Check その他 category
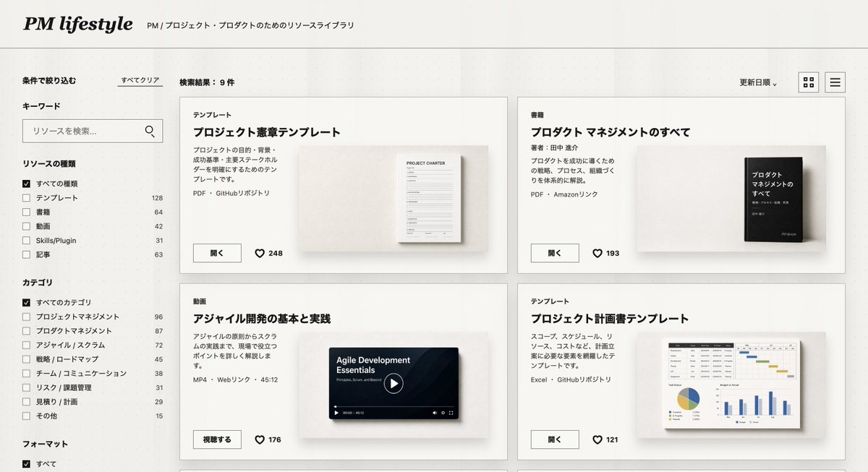 (x=27, y=416)
